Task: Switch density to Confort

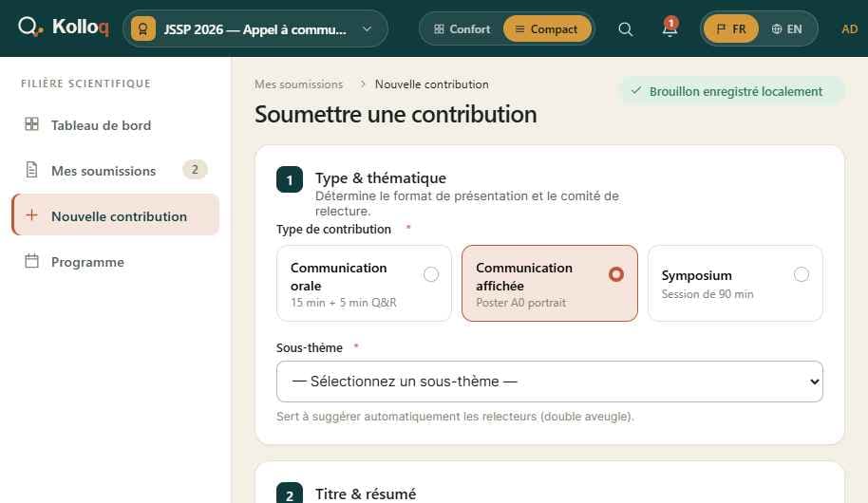Action: pyautogui.click(x=462, y=28)
